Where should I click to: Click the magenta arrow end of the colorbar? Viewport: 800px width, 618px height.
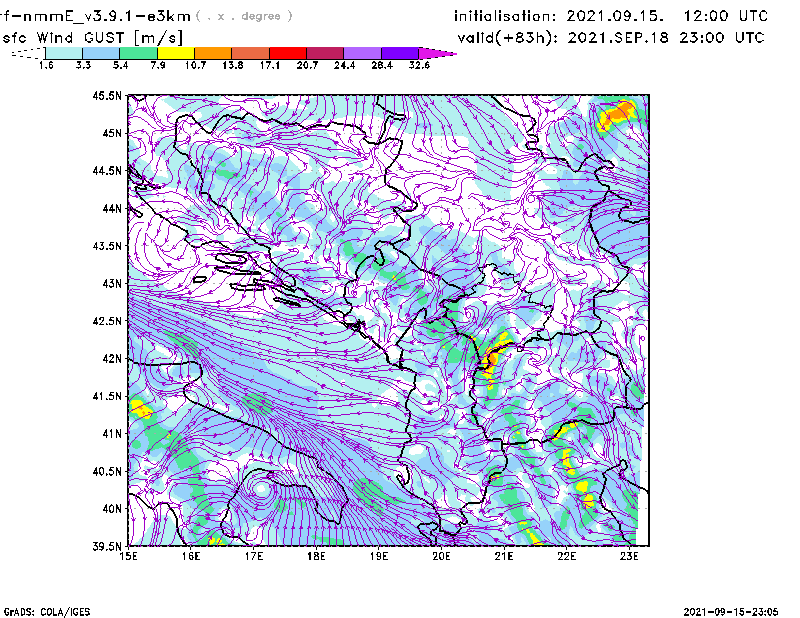pyautogui.click(x=437, y=53)
